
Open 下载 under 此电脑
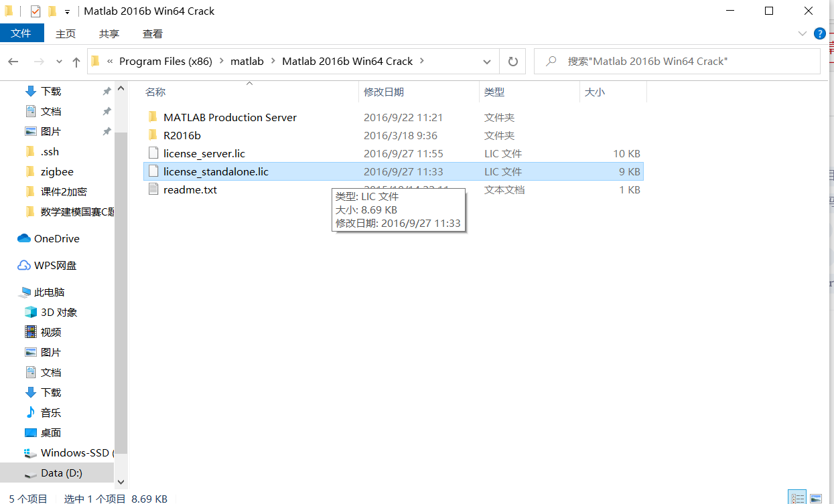pos(51,392)
